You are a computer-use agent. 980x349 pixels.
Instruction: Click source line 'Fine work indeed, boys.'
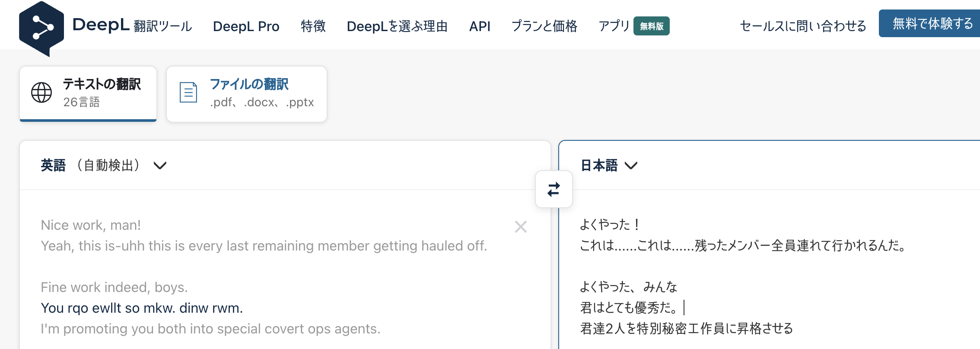114,287
